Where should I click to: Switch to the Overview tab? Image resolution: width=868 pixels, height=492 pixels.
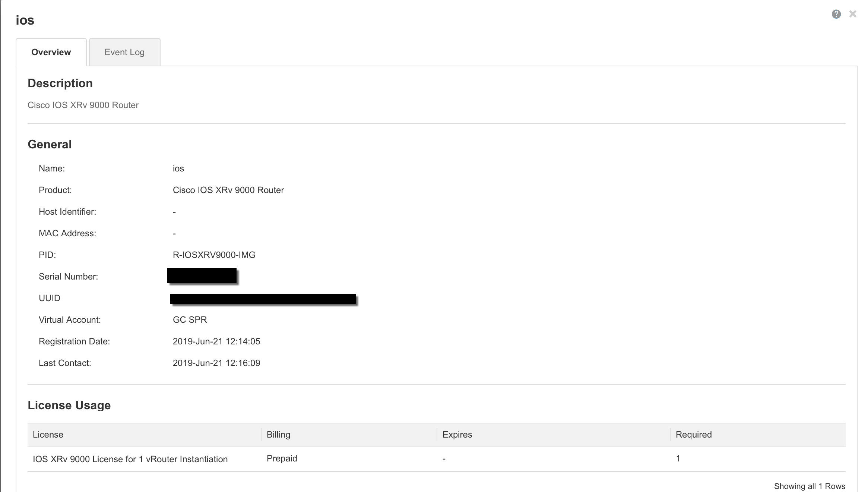pyautogui.click(x=51, y=52)
